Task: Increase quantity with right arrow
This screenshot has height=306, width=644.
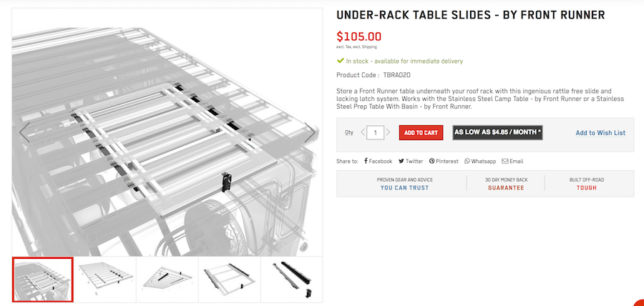Action: pyautogui.click(x=388, y=132)
